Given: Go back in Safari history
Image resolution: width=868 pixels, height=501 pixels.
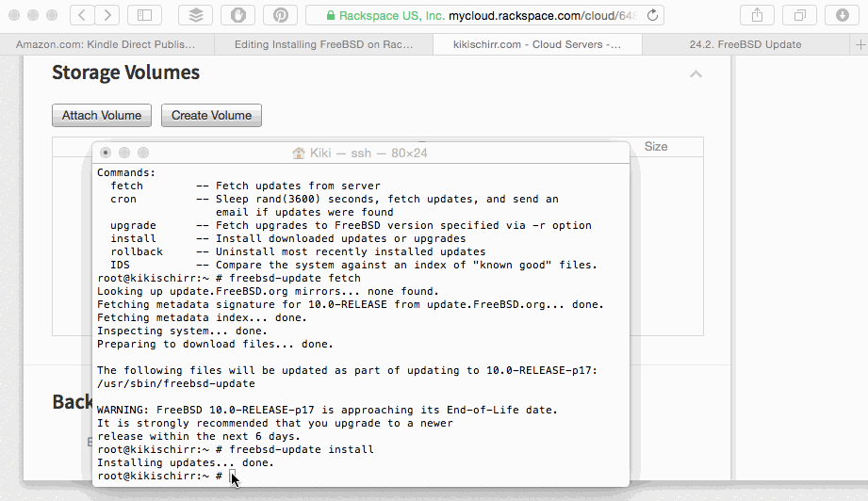Looking at the screenshot, I should [x=82, y=15].
